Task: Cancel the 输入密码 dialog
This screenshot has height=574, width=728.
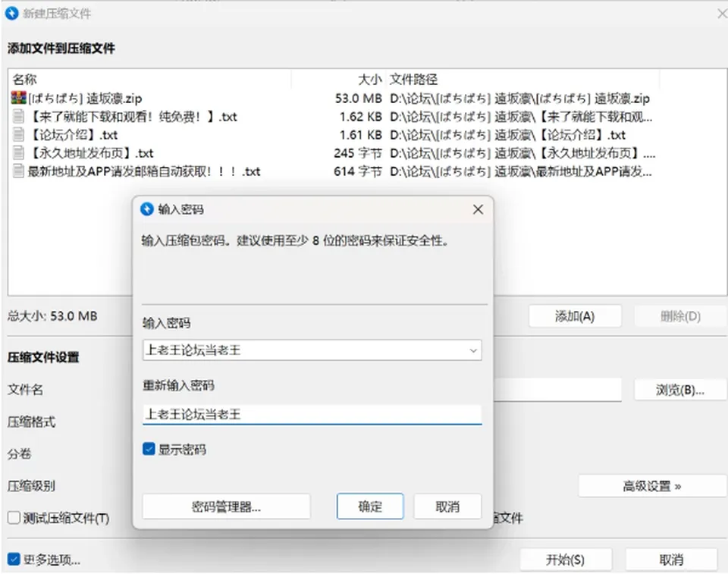Action: pos(447,507)
